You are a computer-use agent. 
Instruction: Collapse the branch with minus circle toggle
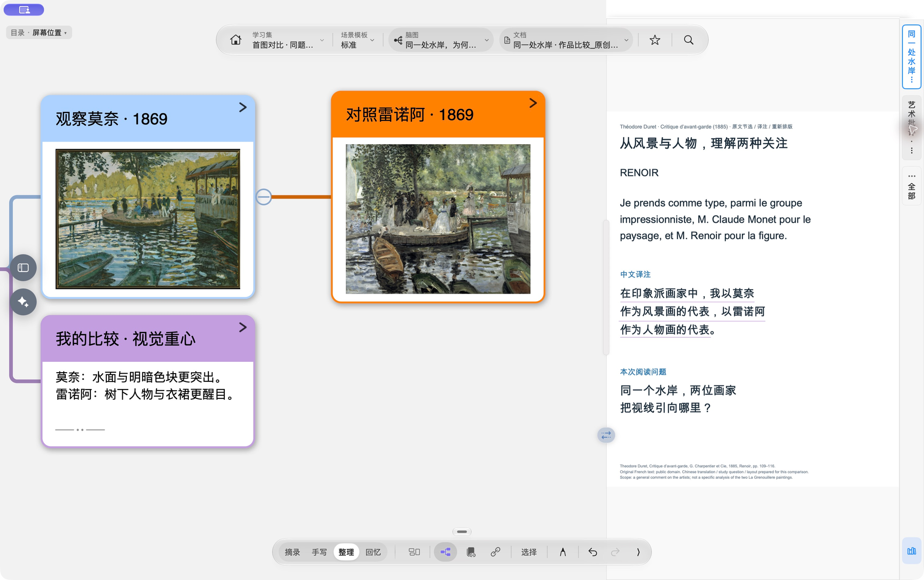click(x=263, y=197)
